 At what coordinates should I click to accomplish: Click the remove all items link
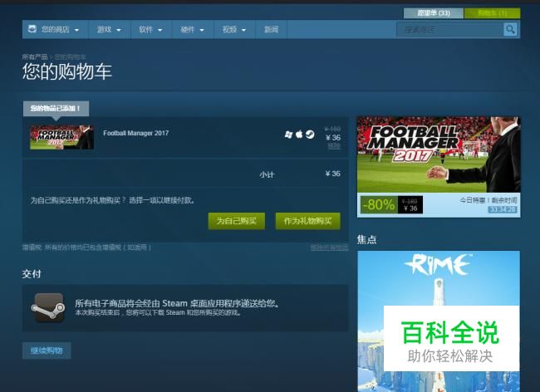(x=329, y=247)
